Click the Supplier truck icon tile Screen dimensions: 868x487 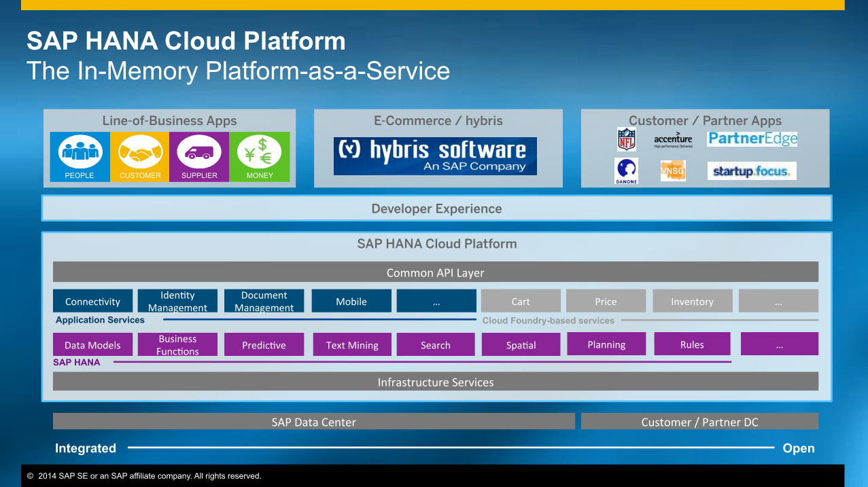pos(199,157)
